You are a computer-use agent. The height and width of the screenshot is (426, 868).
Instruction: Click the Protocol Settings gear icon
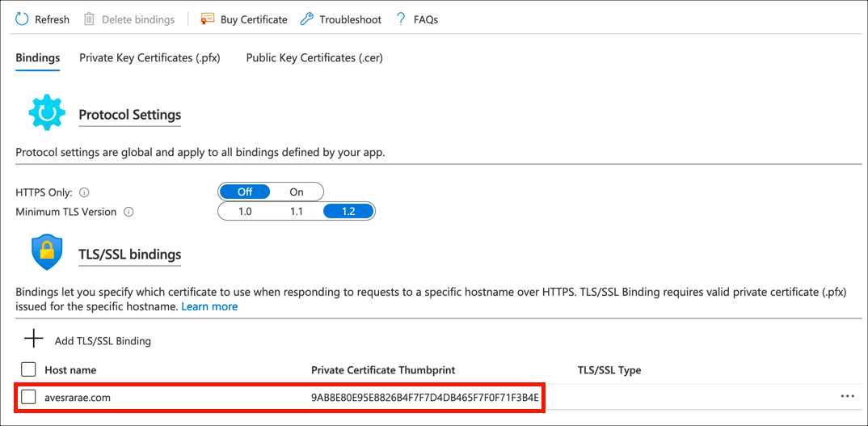point(46,113)
